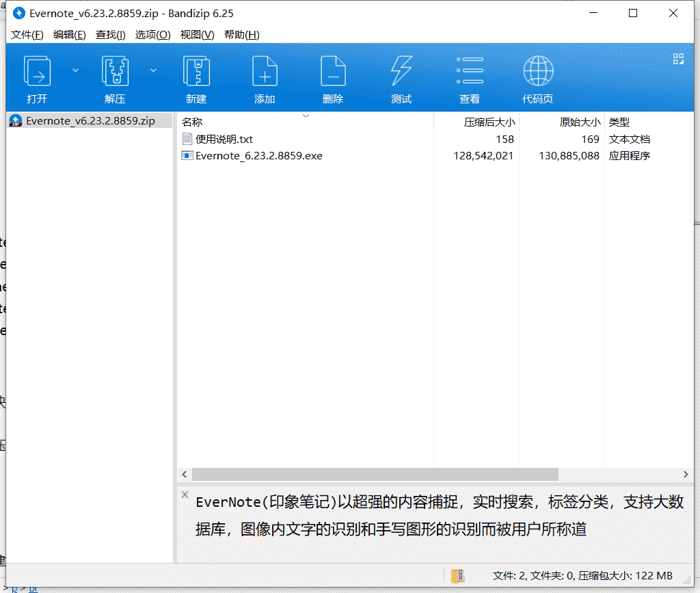Click the status bar file count text
This screenshot has height=593, width=700.
(x=582, y=576)
